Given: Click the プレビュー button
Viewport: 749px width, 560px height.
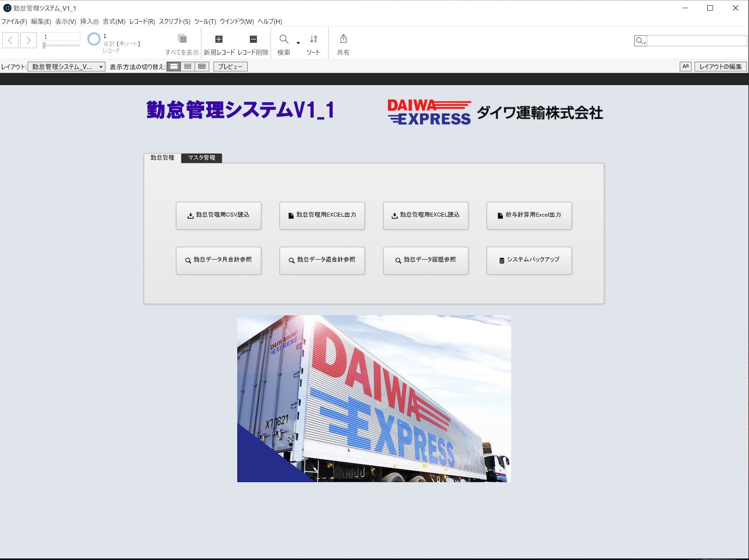Looking at the screenshot, I should click(x=230, y=66).
